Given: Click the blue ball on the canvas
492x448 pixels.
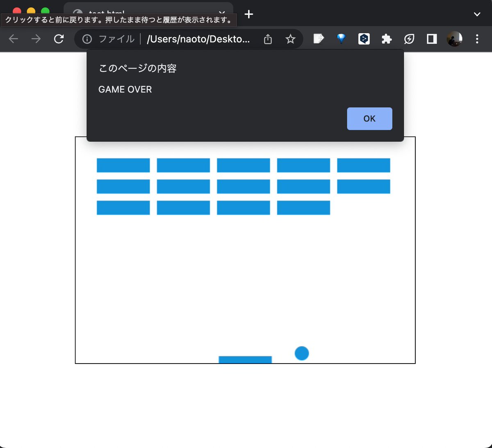Looking at the screenshot, I should pyautogui.click(x=302, y=353).
